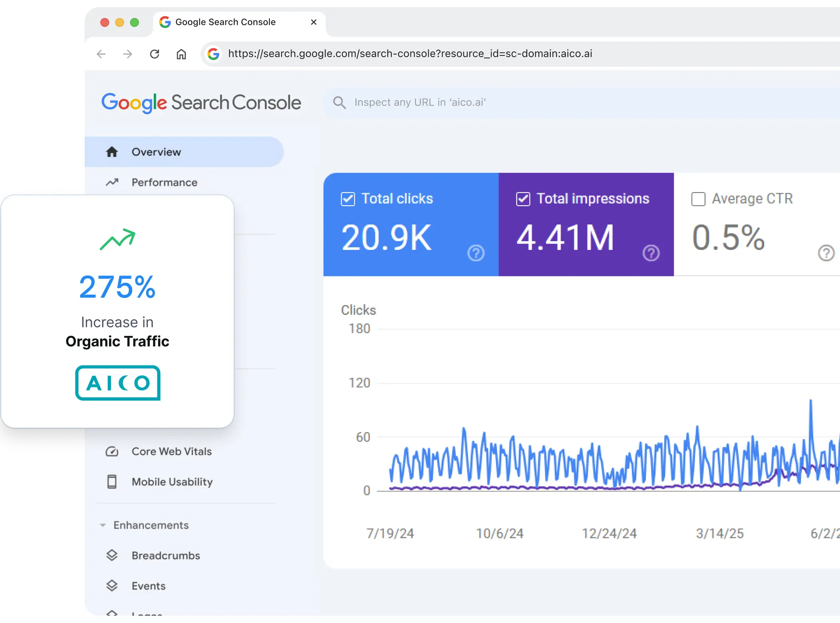Uncheck the Total clicks checkbox
The height and width of the screenshot is (623, 840).
point(348,199)
